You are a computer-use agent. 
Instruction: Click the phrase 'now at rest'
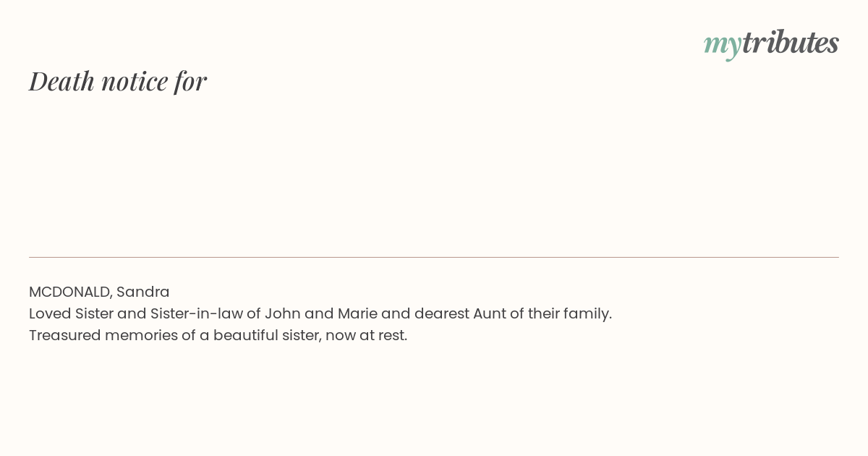click(x=365, y=336)
